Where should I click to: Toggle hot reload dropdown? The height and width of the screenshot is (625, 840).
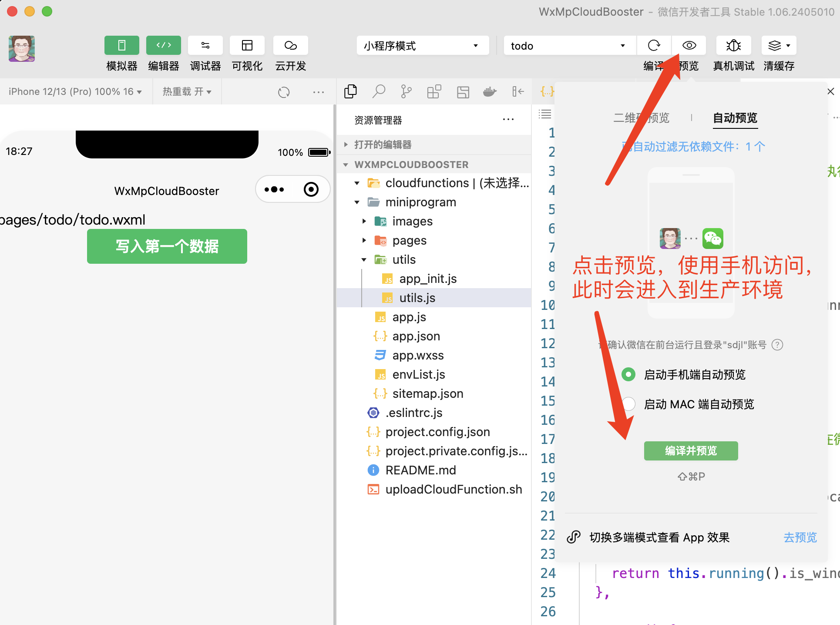187,91
